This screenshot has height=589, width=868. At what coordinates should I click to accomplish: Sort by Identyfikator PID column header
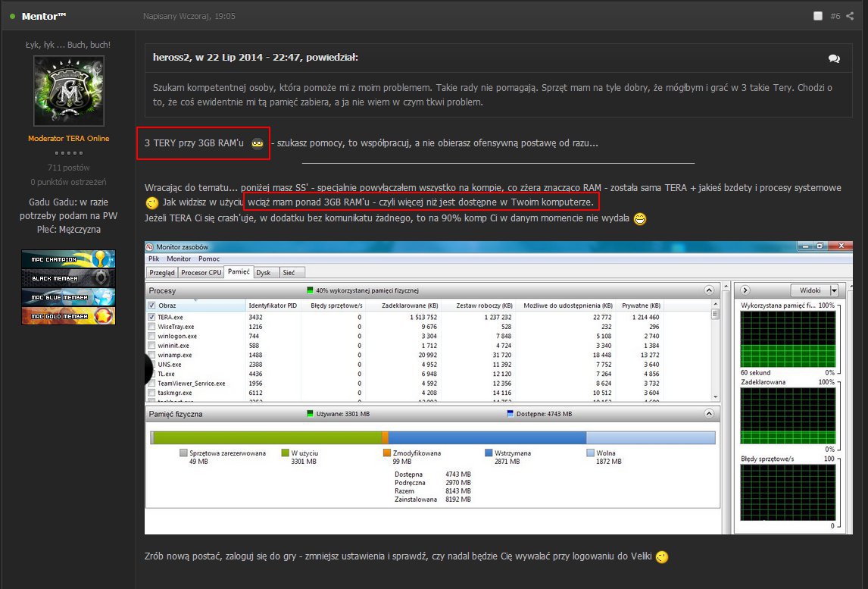point(273,305)
